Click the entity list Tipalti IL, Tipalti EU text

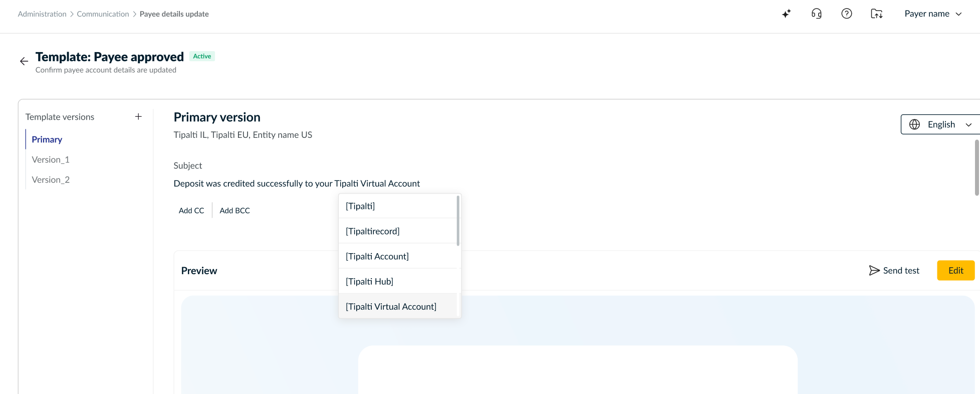(x=243, y=135)
